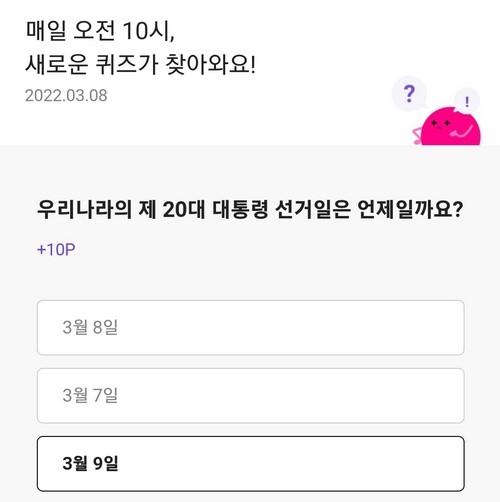Select the 3월 7일 answer option

point(251,396)
